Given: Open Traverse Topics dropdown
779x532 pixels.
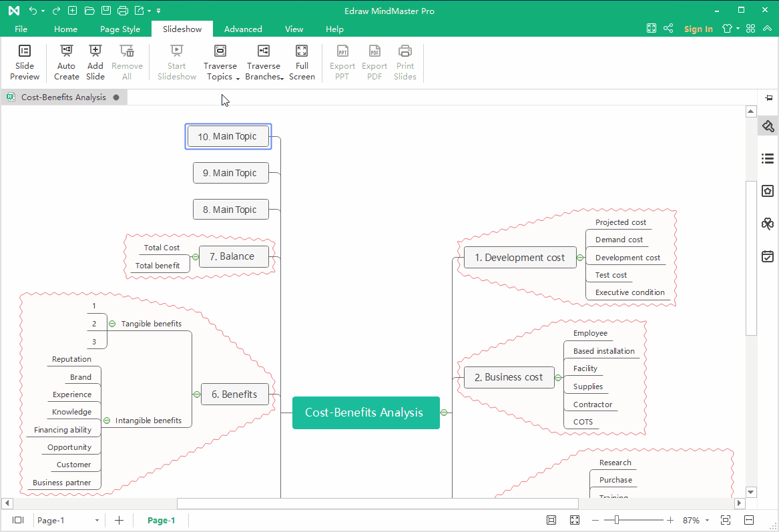Looking at the screenshot, I should pos(220,71).
